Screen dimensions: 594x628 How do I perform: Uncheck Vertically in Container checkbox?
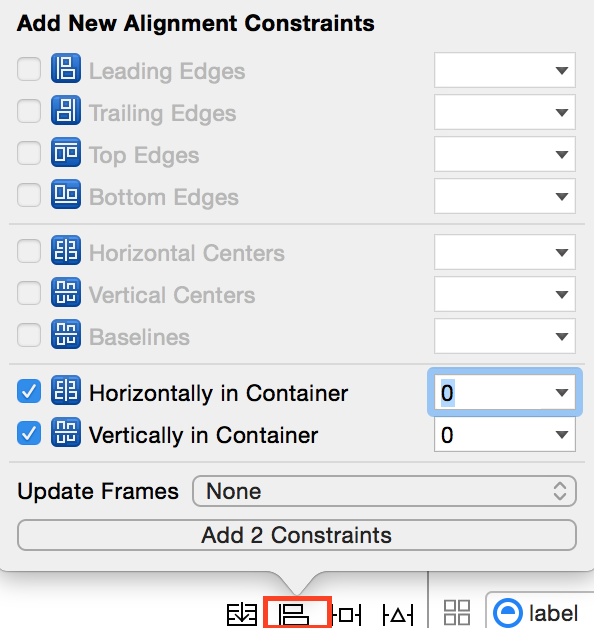(29, 433)
